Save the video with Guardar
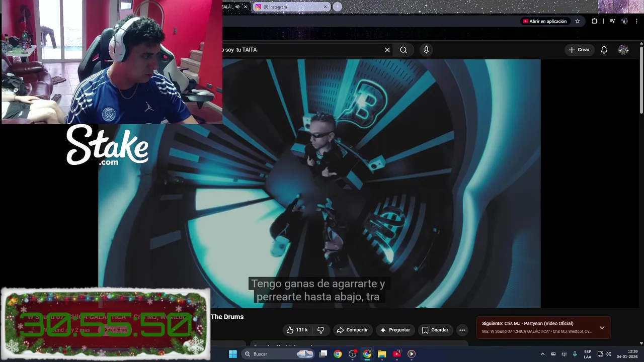The width and height of the screenshot is (644, 362). [x=435, y=330]
